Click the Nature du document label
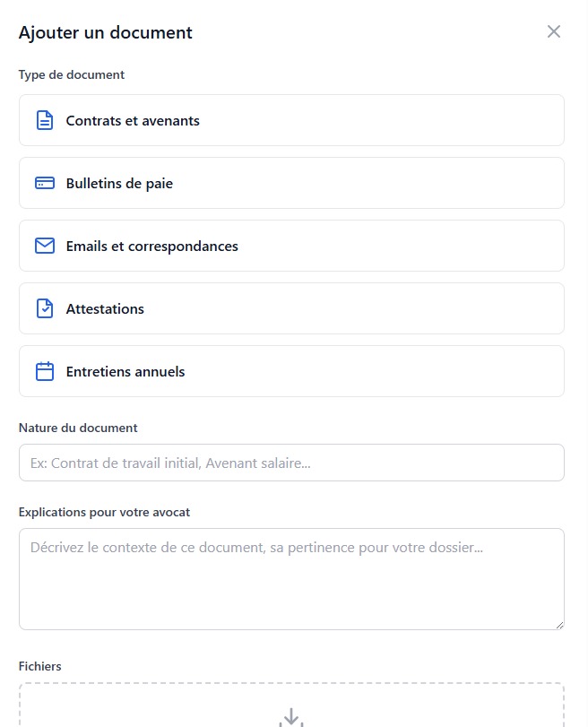The width and height of the screenshot is (588, 727). 78,428
